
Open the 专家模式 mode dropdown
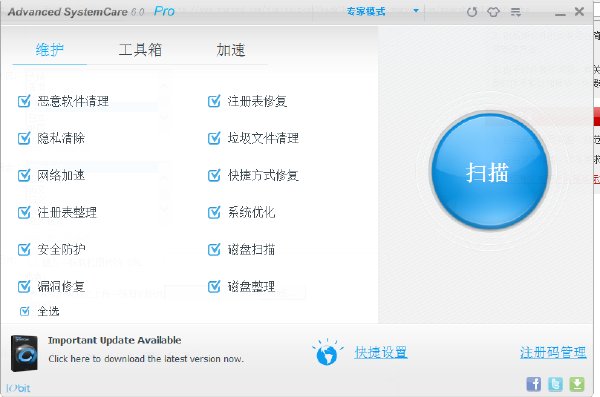pyautogui.click(x=383, y=11)
